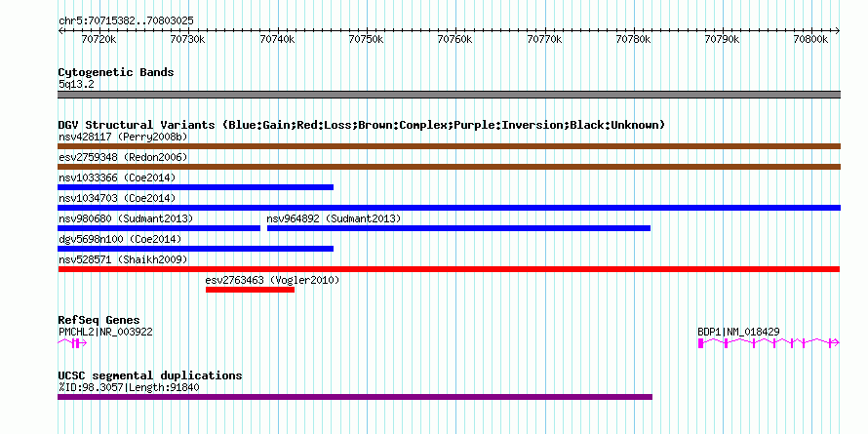Open variant label nsv1033366 (Coe2014)
Viewport: 868px width, 434px height.
point(117,178)
